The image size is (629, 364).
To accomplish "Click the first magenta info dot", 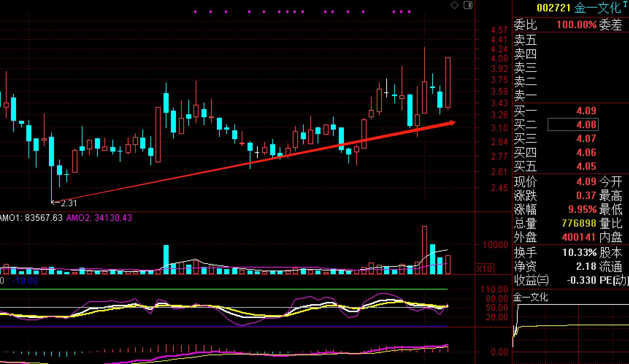I will [x=195, y=12].
